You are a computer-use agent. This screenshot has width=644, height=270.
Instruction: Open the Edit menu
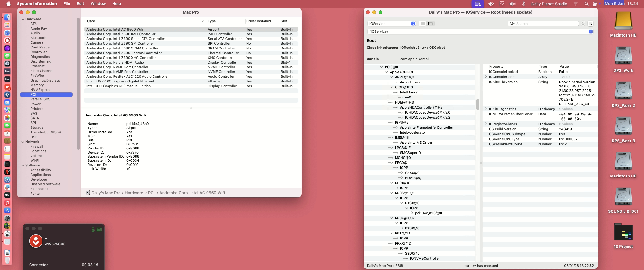coord(80,4)
